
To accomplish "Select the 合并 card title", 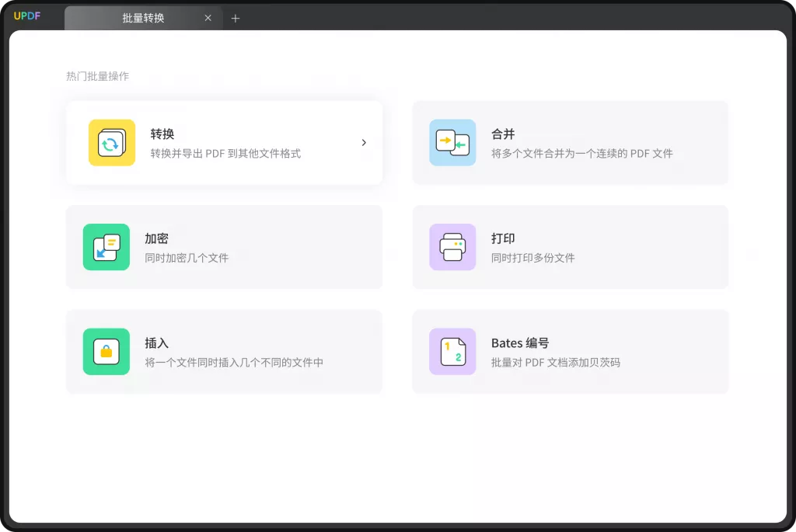I will click(x=503, y=134).
